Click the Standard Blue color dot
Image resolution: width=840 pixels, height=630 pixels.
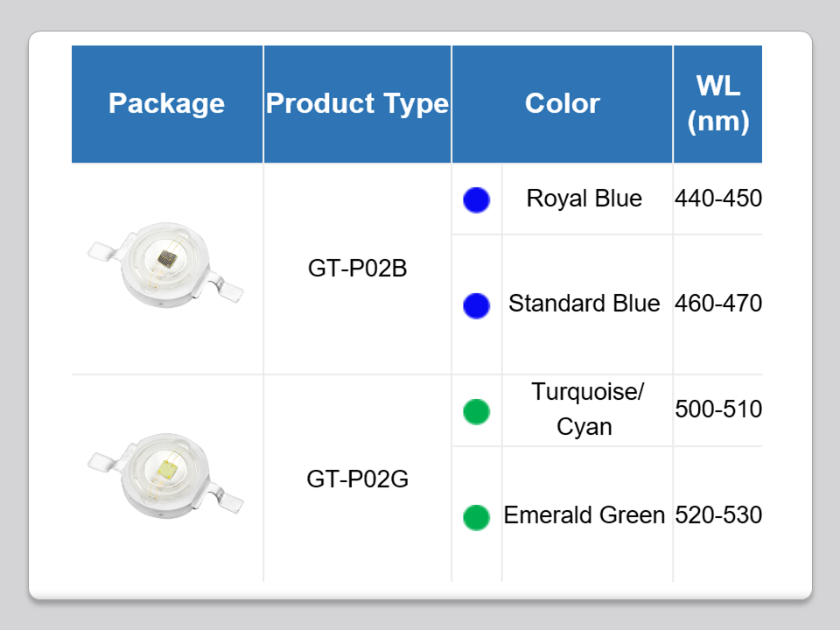[477, 305]
